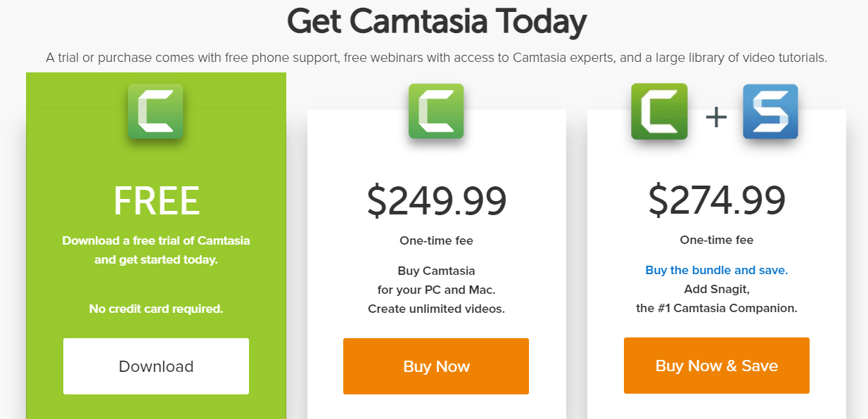Viewport: 868px width, 419px height.
Task: Click the FREE heading on the green card
Action: (x=155, y=200)
